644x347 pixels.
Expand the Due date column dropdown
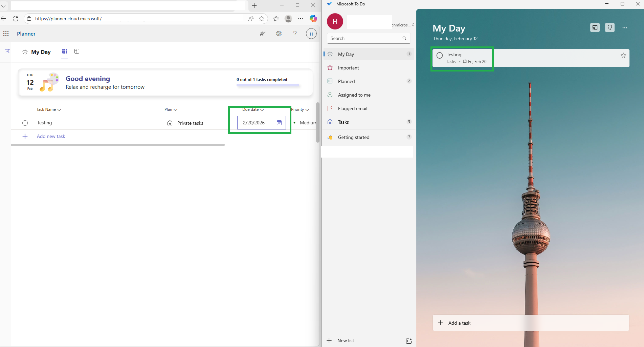[262, 110]
